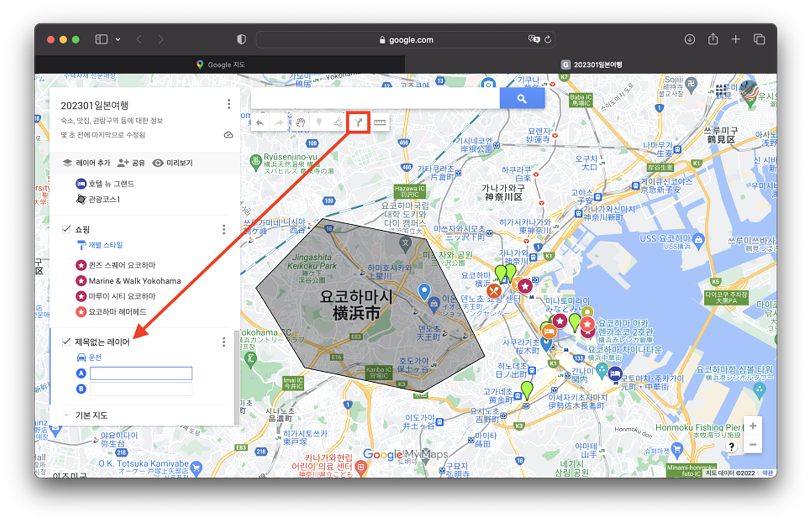The image size is (812, 524).
Task: Toggle the 쇼핑 layer checkbox
Action: 66,229
